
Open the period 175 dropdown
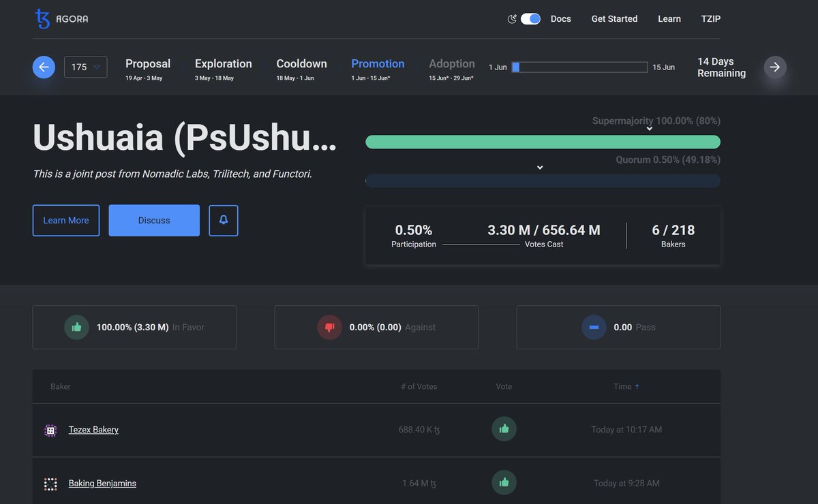point(86,67)
